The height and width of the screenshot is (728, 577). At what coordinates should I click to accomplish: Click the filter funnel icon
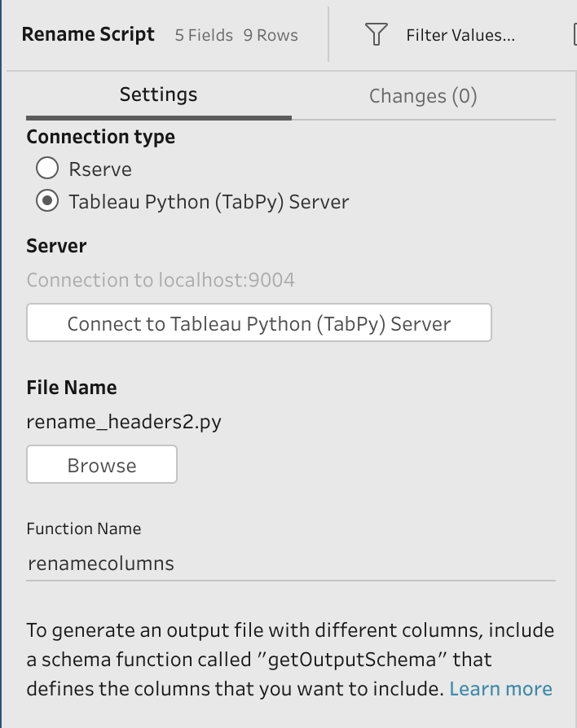click(376, 35)
